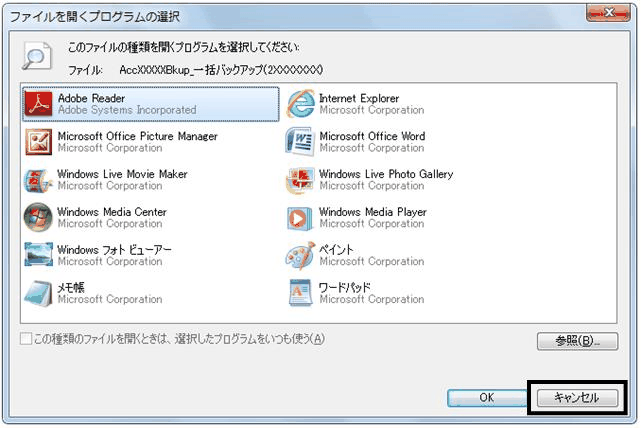Click the Windows Live Photo Gallery label
The height and width of the screenshot is (428, 642).
386,174
